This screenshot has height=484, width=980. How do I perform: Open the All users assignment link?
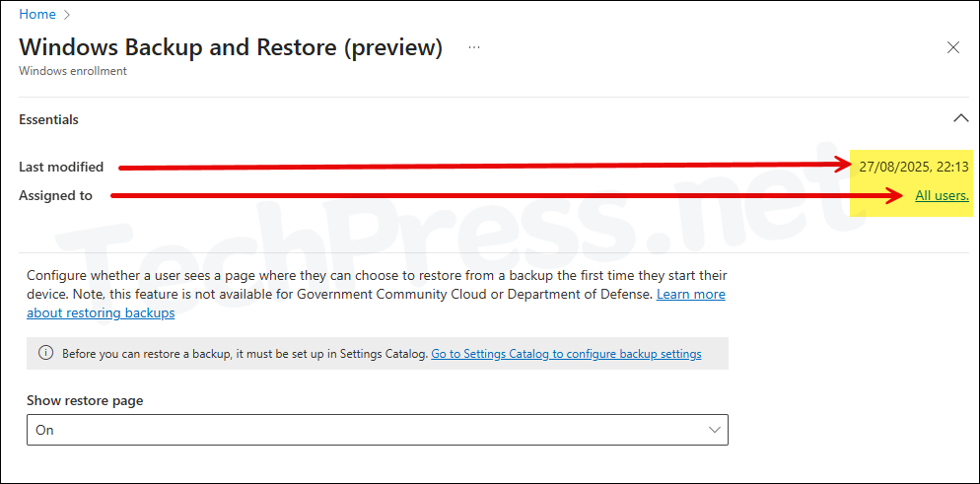(x=942, y=196)
